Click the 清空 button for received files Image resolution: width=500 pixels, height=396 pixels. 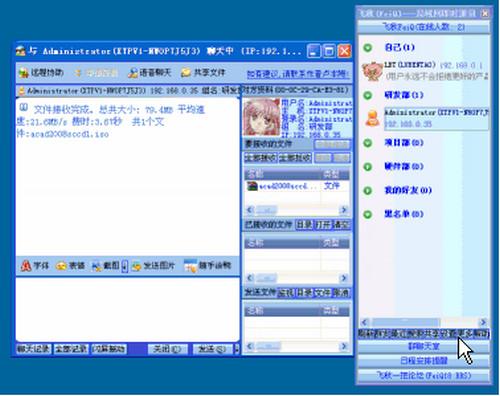[x=341, y=225]
